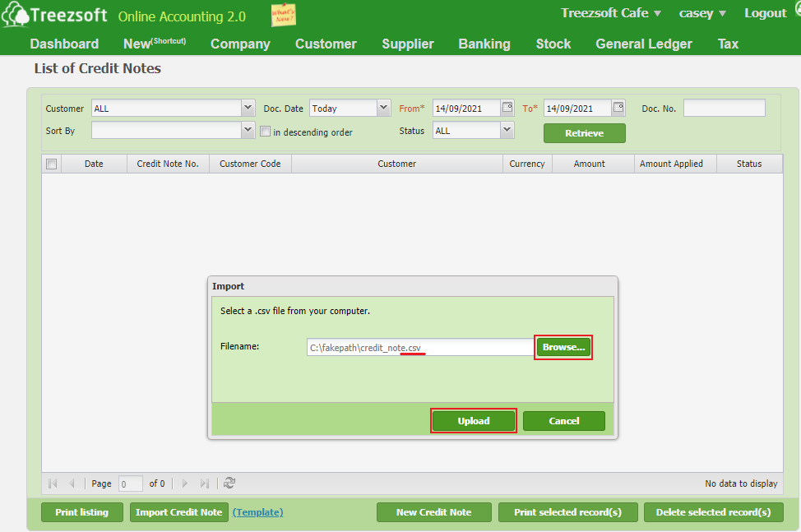
Task: Expand the Customer dropdown
Action: [248, 108]
